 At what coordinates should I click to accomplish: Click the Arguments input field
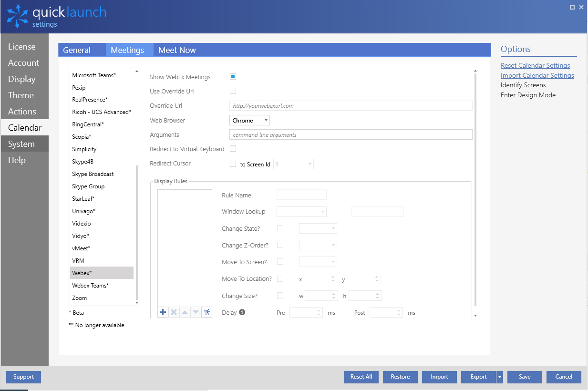click(351, 135)
